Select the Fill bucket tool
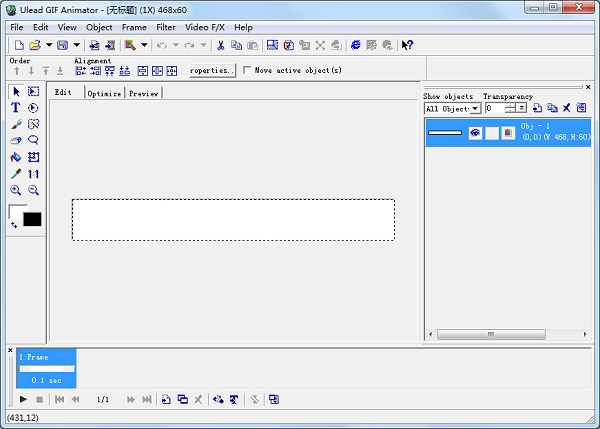Image resolution: width=600 pixels, height=429 pixels. point(16,157)
